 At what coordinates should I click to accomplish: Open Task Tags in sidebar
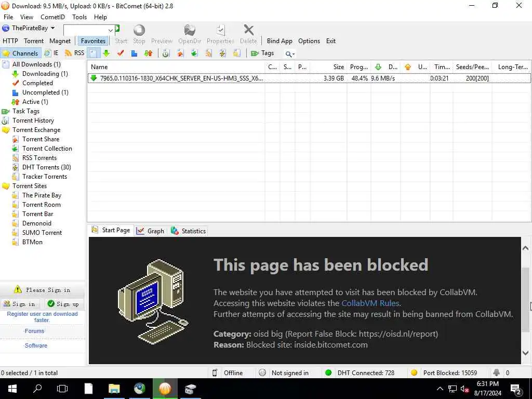[26, 111]
